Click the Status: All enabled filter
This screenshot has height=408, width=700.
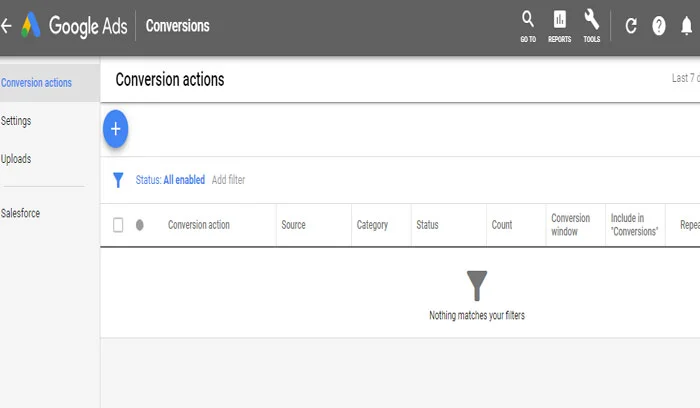[170, 180]
